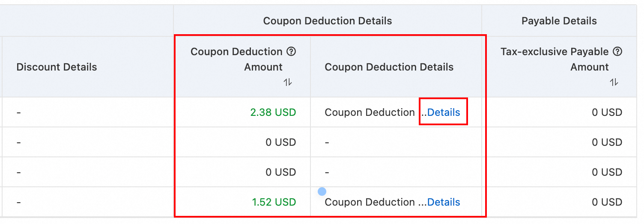Click help icon beside Tax-exclusive Payable Amount
This screenshot has height=224, width=644.
tap(617, 52)
